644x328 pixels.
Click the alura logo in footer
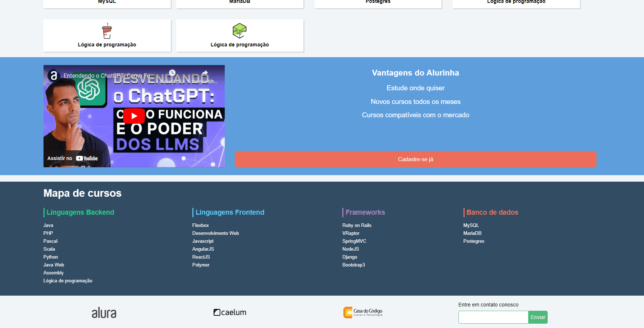(104, 313)
